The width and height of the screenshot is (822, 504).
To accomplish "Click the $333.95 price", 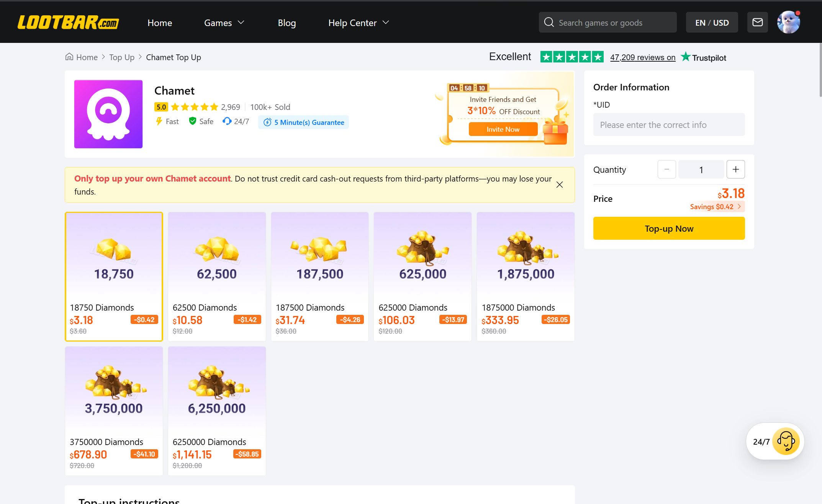I will tap(500, 320).
